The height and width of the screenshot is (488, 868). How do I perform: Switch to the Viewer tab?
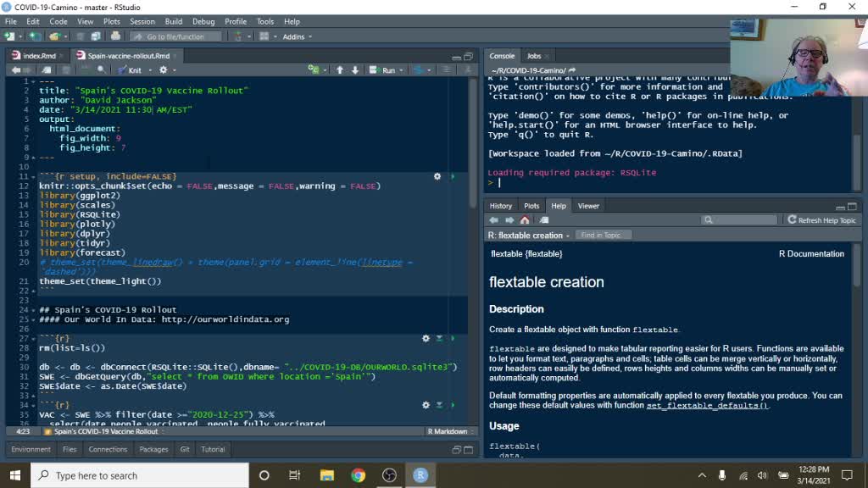coord(588,206)
